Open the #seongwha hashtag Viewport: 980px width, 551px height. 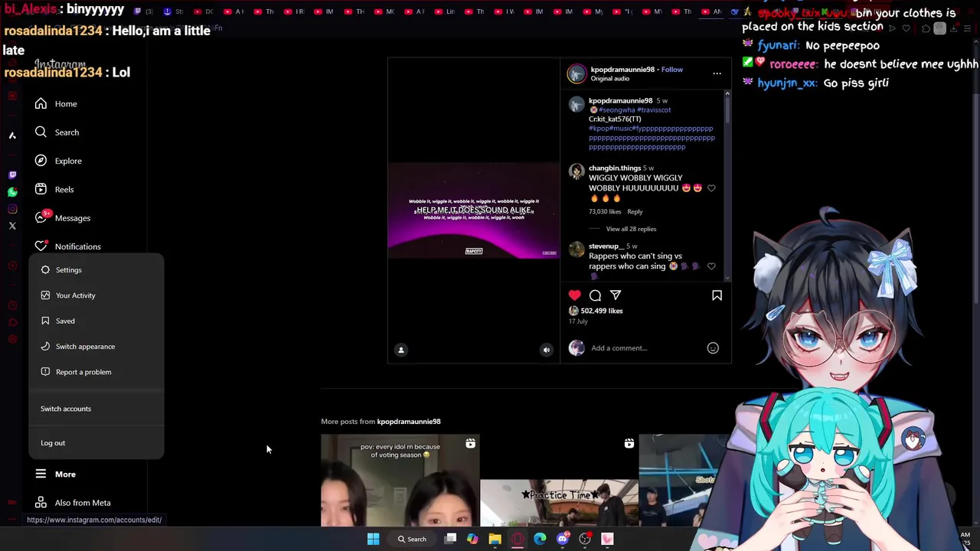tap(616, 110)
